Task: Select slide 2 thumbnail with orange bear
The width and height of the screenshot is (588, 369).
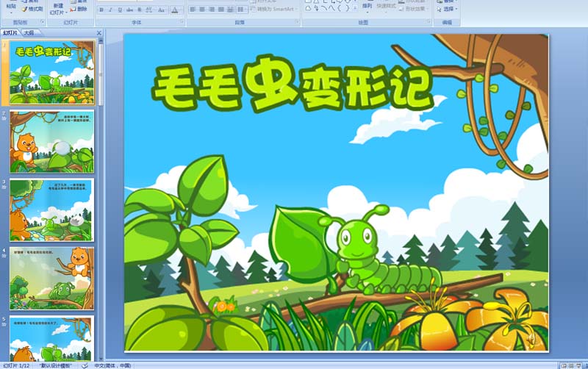Action: 51,140
